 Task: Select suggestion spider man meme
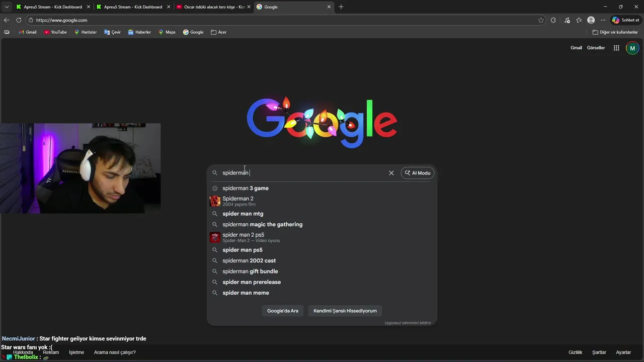pyautogui.click(x=322, y=293)
